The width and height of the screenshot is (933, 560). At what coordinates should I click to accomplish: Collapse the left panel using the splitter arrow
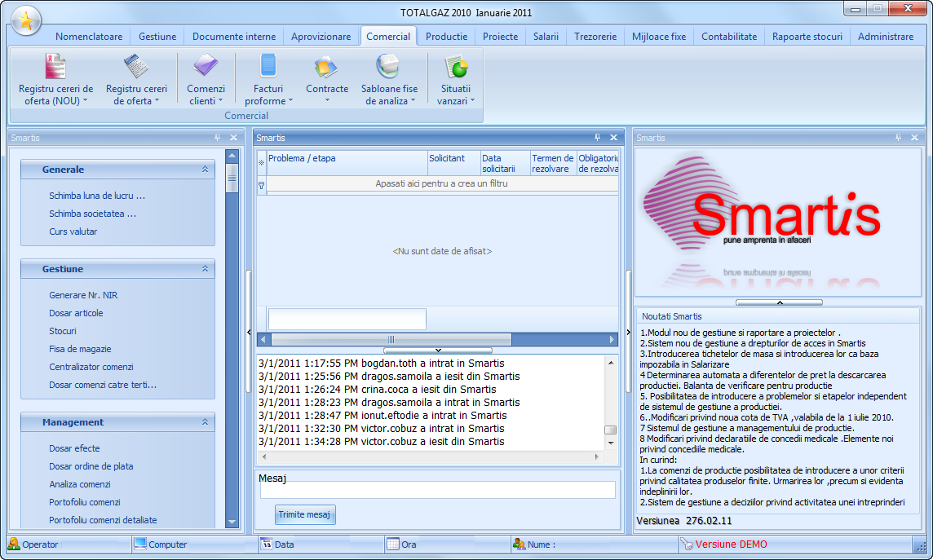tap(249, 333)
